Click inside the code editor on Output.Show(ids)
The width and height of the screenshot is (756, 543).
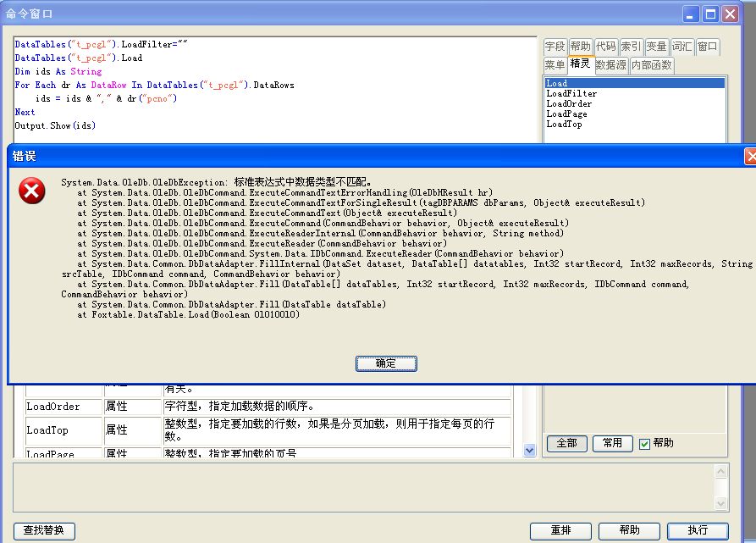(55, 126)
